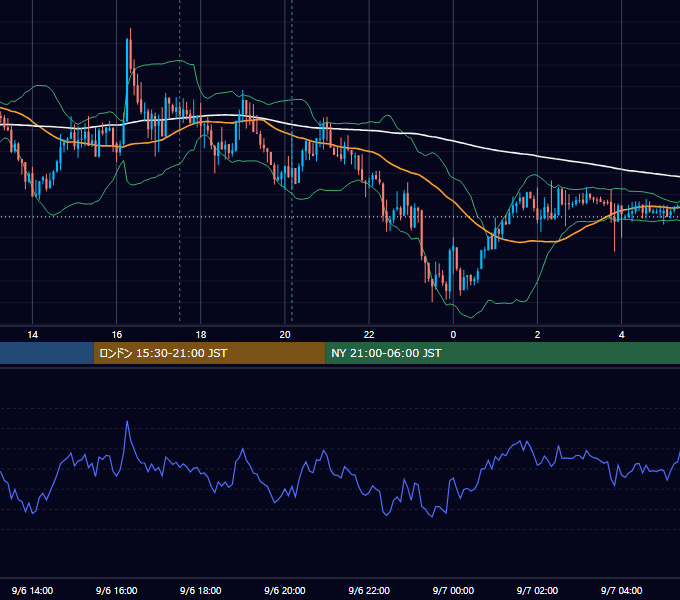Click the 9/6 20:00 label on indicator axis

(x=285, y=590)
